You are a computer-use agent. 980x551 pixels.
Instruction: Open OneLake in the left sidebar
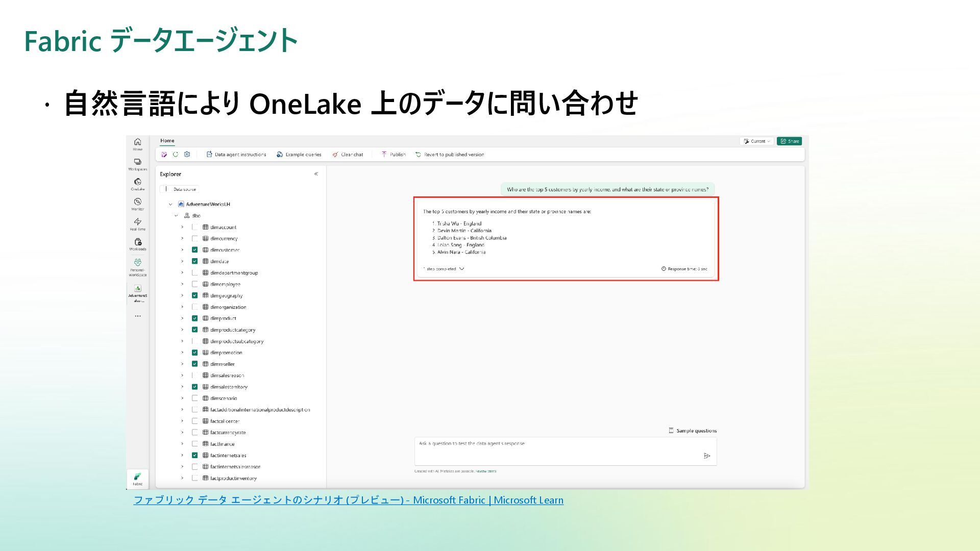[137, 183]
